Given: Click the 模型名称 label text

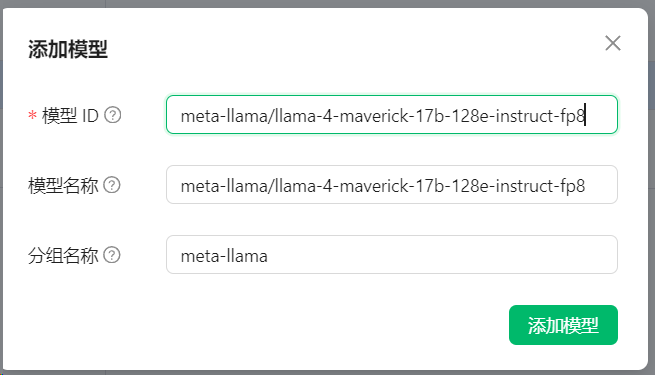Looking at the screenshot, I should (63, 185).
